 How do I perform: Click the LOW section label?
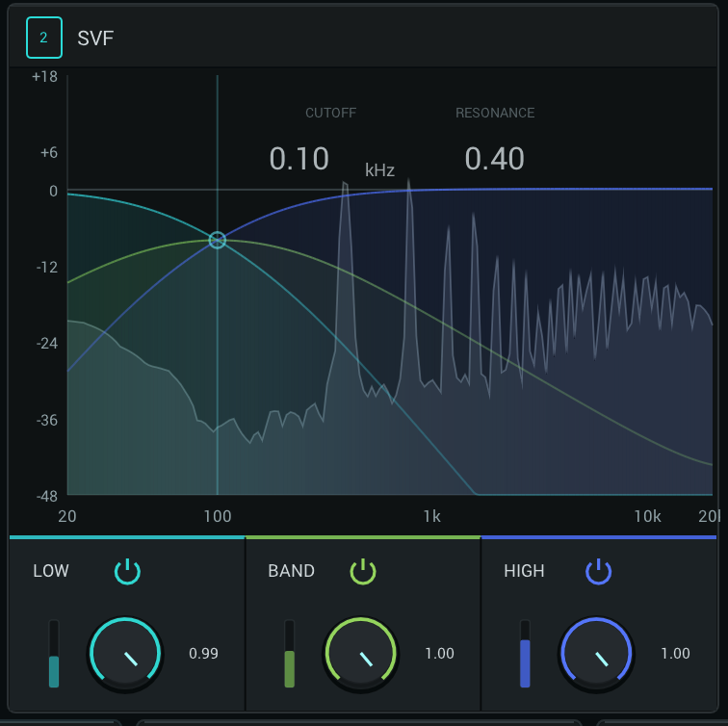(x=51, y=571)
